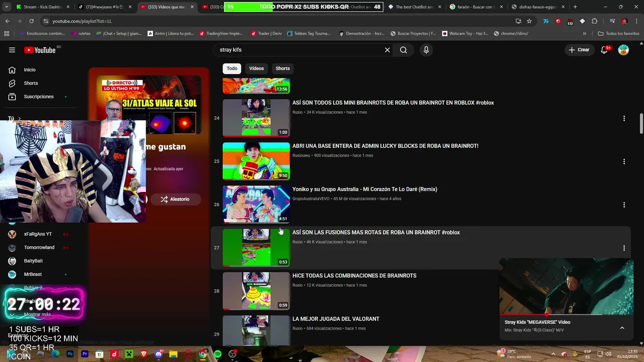644x362 pixels.
Task: Show more bookmarks with the double chevron
Action: click(x=584, y=33)
